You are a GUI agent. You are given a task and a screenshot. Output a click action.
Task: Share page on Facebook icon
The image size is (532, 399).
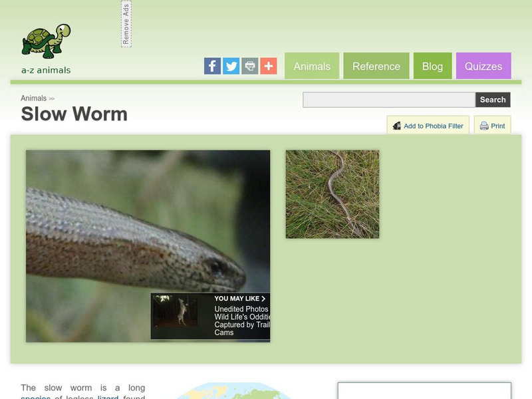212,66
